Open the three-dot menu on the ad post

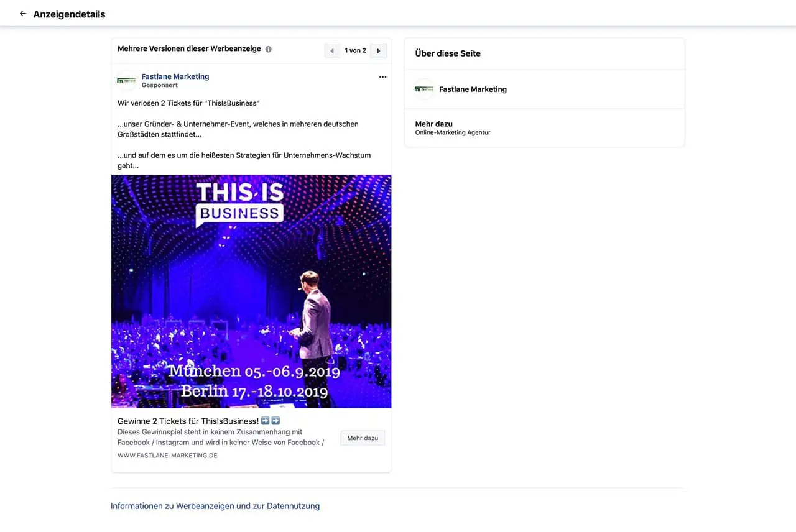(x=382, y=77)
